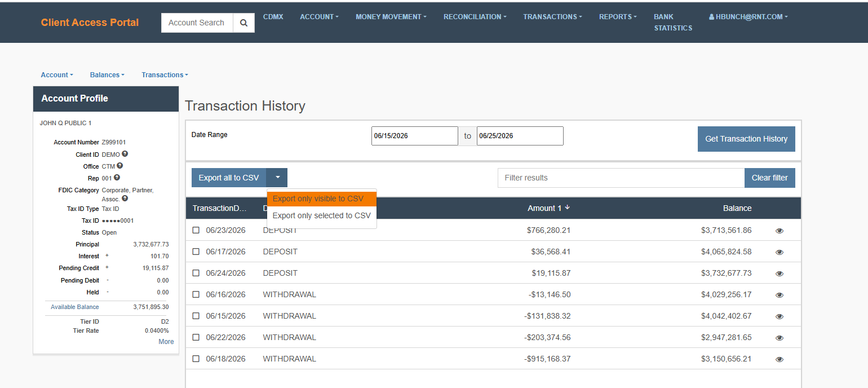
Task: Click Pending Credit value 19,115.87
Action: coord(156,268)
